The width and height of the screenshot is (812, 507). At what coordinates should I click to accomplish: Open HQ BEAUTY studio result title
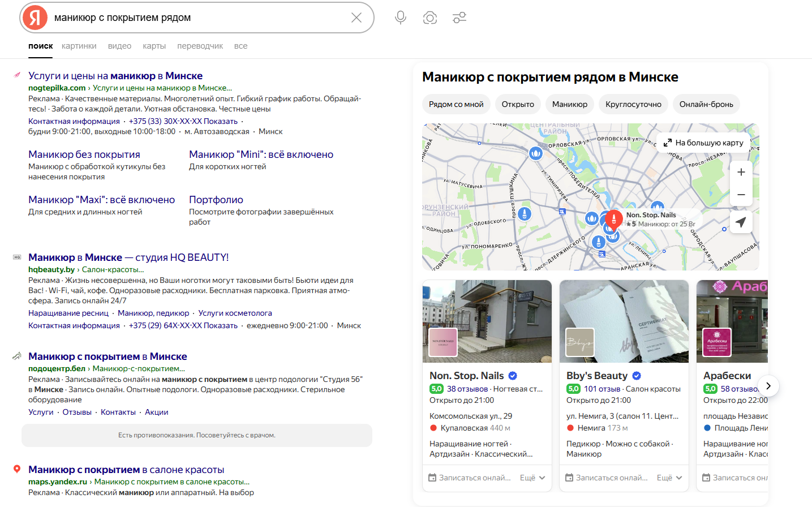coord(128,257)
